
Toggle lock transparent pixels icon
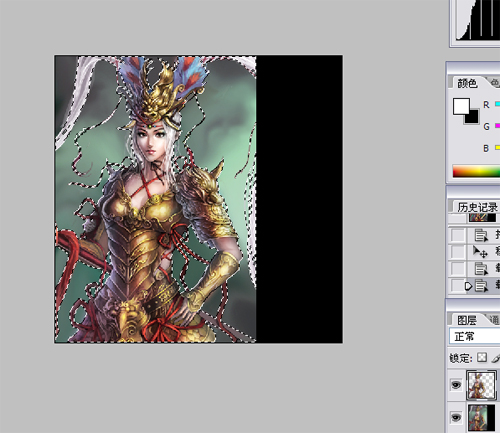tap(482, 358)
